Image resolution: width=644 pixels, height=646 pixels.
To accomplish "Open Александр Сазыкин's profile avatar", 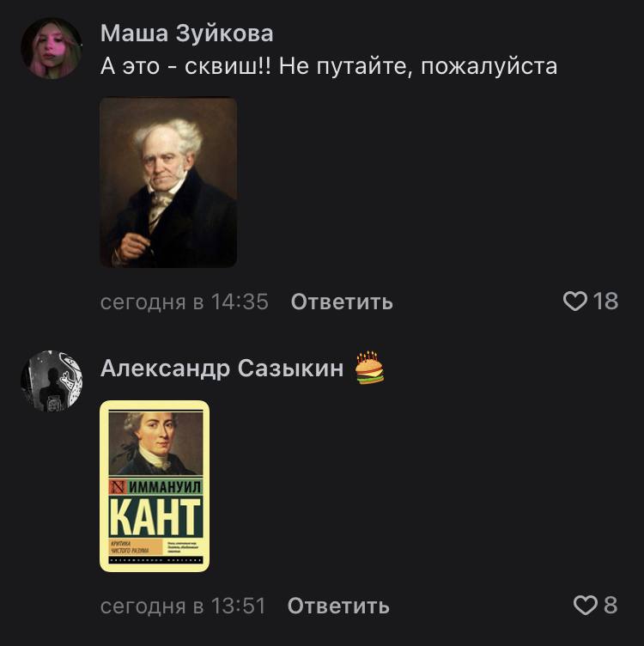I will [x=52, y=381].
